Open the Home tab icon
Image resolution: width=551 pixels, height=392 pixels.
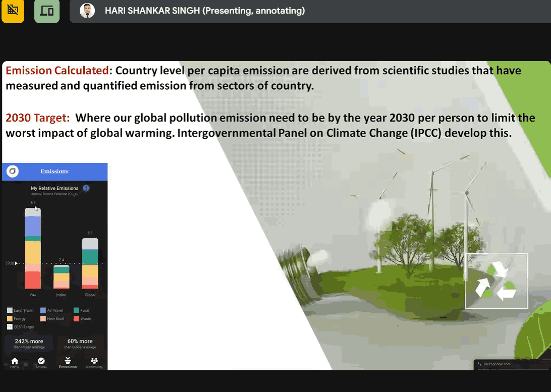[x=15, y=362]
